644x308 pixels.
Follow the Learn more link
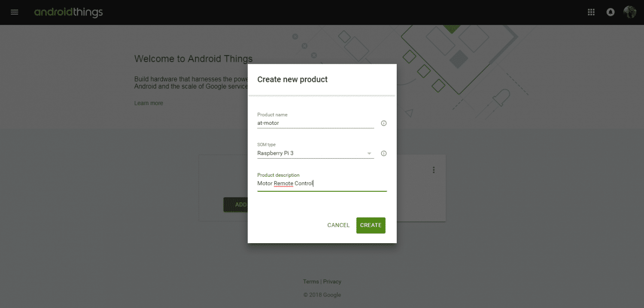pos(149,103)
